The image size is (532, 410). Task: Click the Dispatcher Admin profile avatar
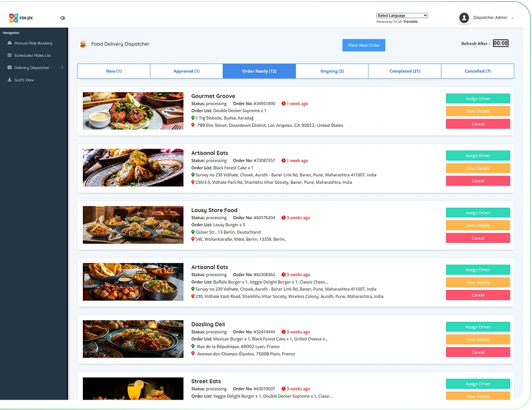tap(464, 18)
